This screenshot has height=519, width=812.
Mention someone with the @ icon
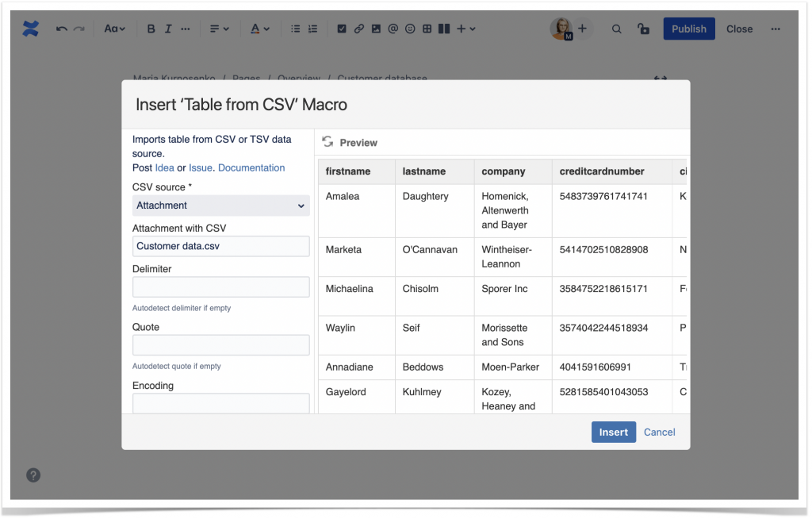click(x=393, y=29)
